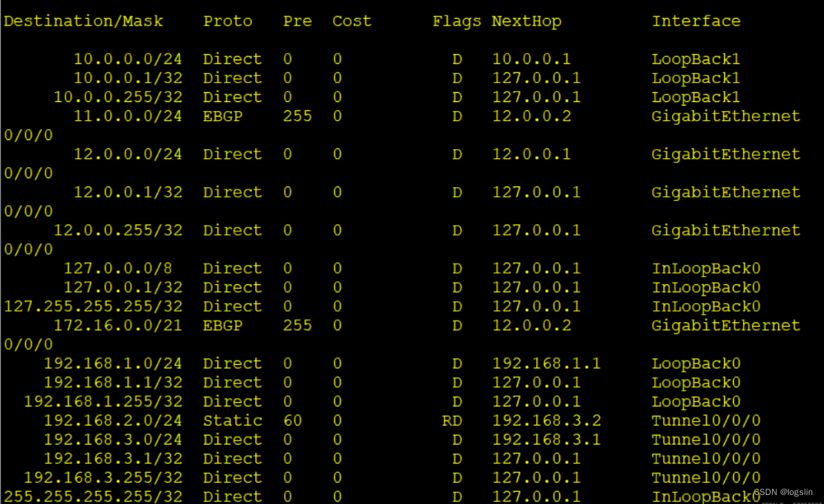Click next hop 12.0.0.1
Screen dimensions: 824x504
click(531, 155)
